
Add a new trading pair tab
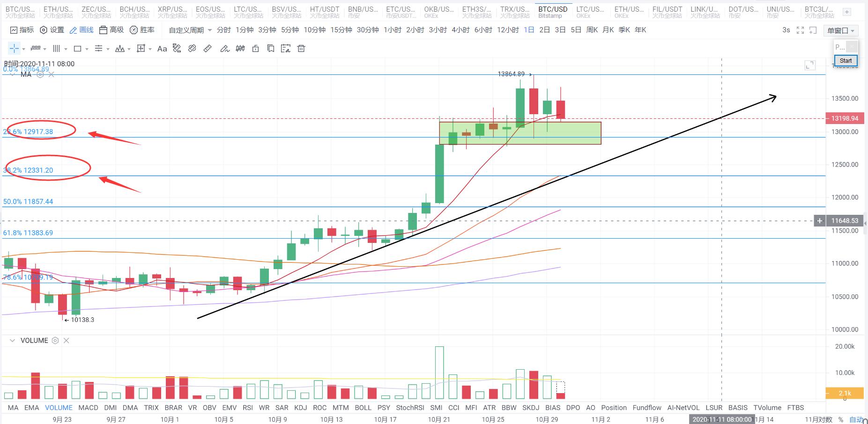coord(847,12)
